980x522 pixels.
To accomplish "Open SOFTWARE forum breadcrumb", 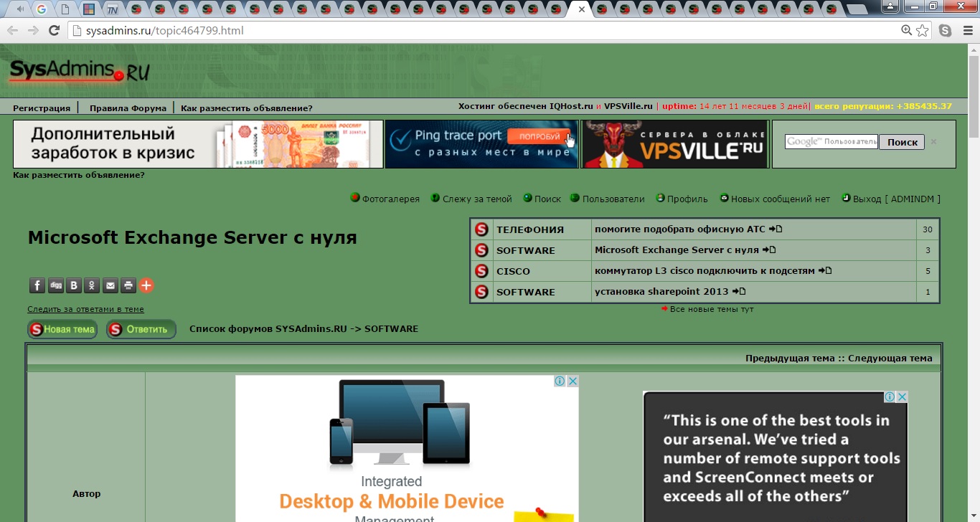I will [x=391, y=328].
